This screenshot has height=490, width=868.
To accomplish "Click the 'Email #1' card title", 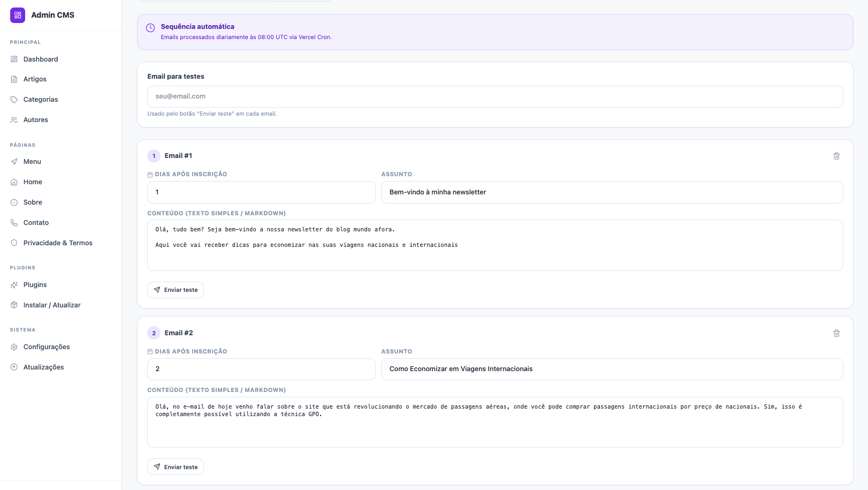I will pyautogui.click(x=178, y=156).
